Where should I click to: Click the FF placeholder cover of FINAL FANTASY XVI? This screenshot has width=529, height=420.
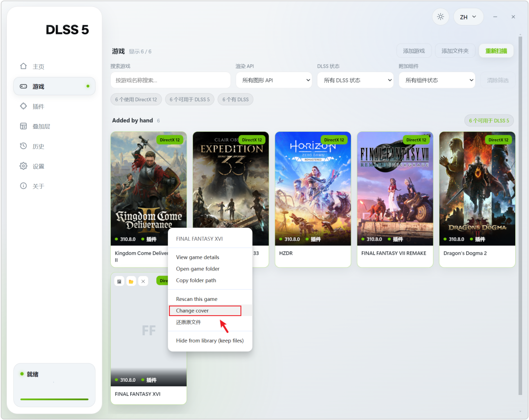tap(148, 330)
